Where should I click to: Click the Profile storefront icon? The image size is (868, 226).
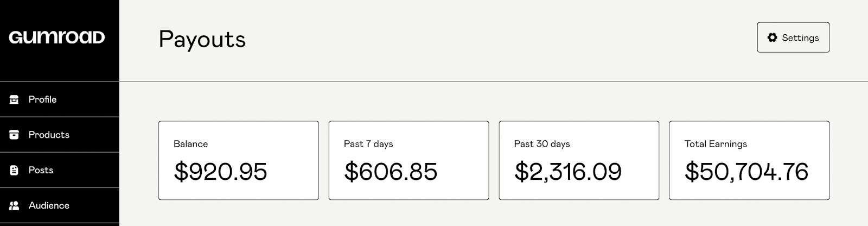[x=15, y=99]
